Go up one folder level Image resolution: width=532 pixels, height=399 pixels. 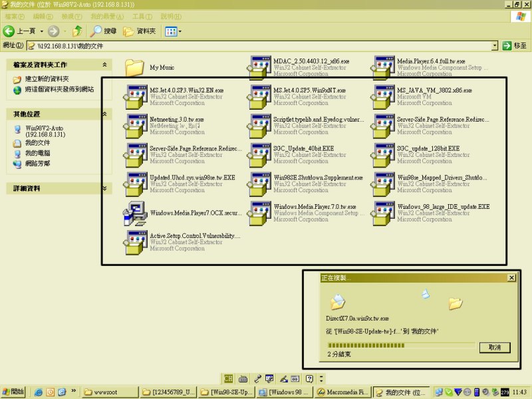pyautogui.click(x=78, y=31)
